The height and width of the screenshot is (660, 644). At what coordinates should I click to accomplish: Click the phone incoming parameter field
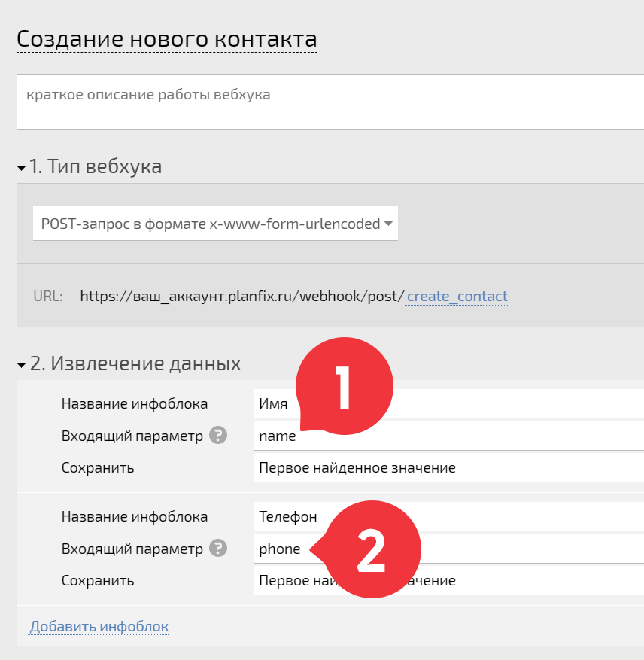point(448,549)
